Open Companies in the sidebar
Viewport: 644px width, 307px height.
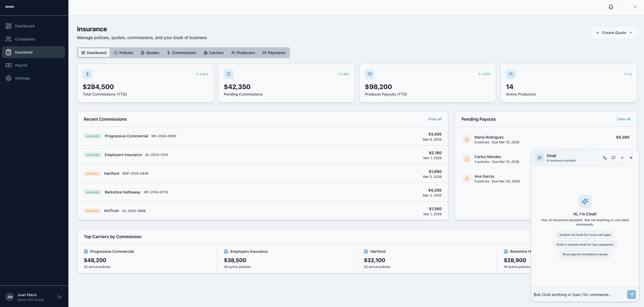click(x=33, y=39)
